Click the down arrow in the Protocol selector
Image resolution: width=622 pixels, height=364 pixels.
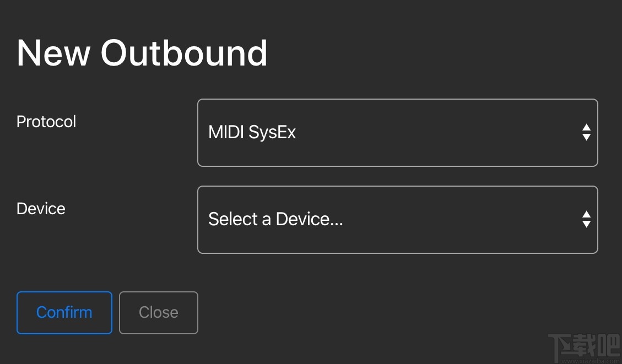pos(586,137)
